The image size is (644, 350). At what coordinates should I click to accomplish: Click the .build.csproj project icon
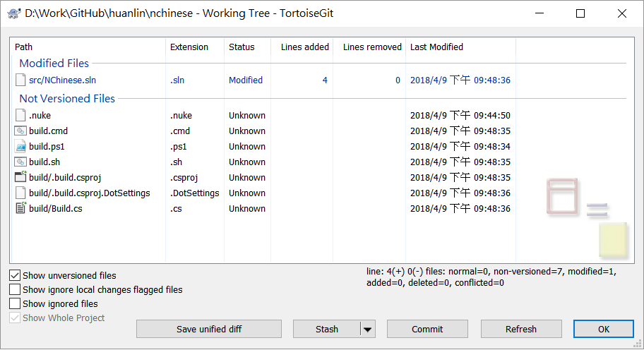[x=20, y=178]
